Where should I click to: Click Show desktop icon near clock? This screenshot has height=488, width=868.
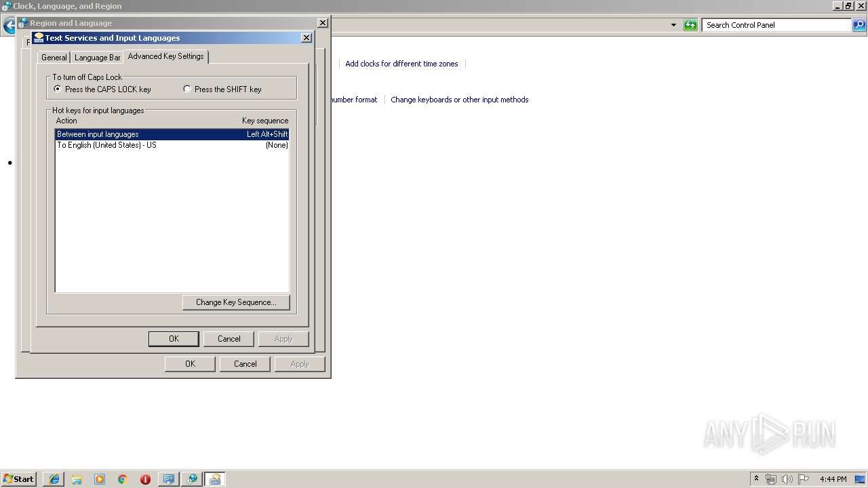[x=861, y=479]
